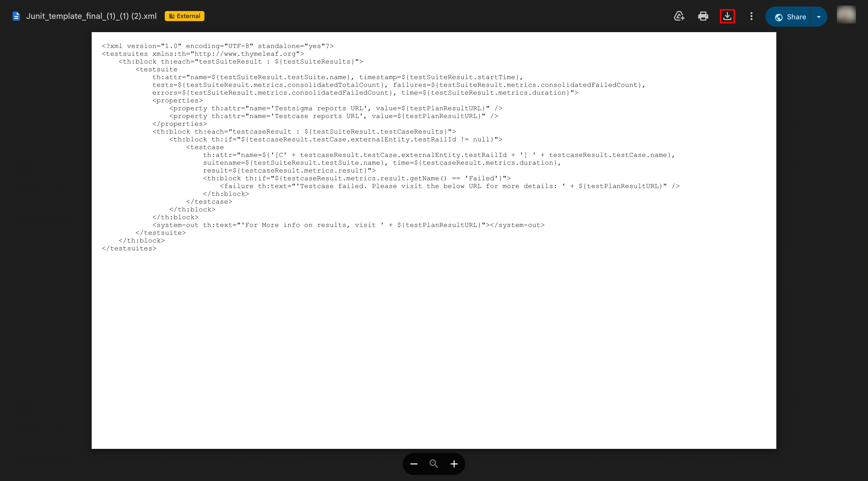
Task: Click the Share button
Action: 796,17
